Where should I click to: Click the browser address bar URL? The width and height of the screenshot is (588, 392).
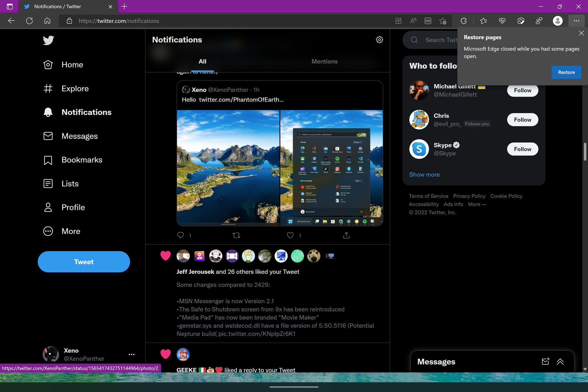pos(119,21)
